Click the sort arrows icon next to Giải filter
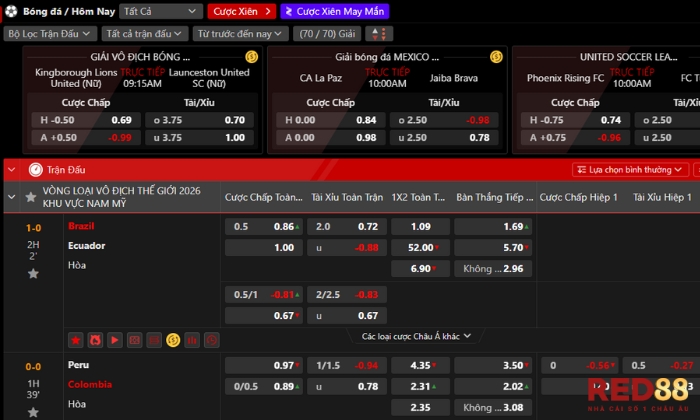 coord(379,33)
